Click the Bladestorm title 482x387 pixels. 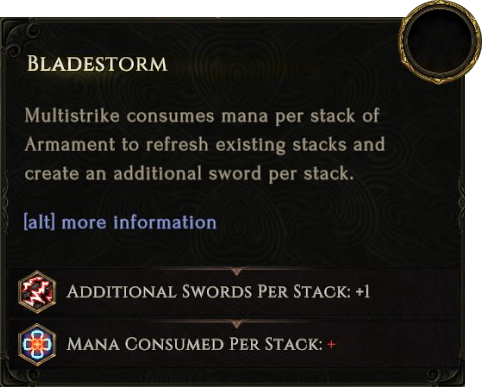point(97,64)
